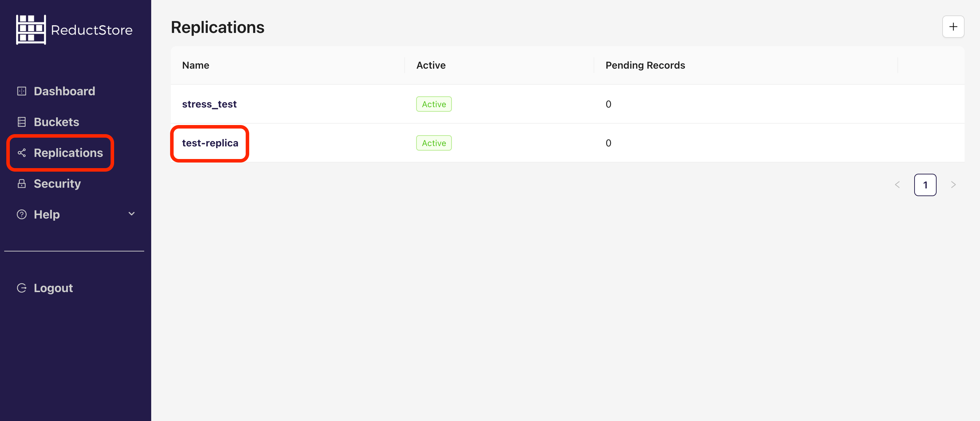Click the Name column header
This screenshot has width=980, height=421.
pos(195,65)
